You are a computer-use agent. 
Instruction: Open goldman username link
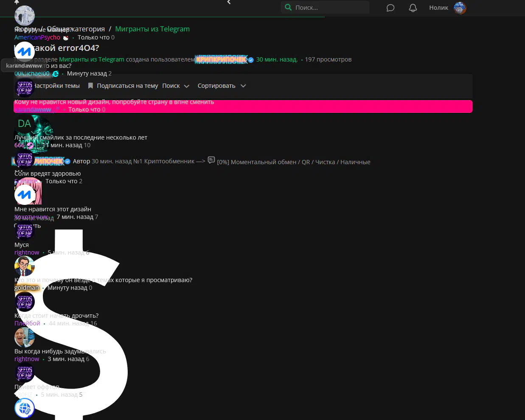[x=26, y=288]
